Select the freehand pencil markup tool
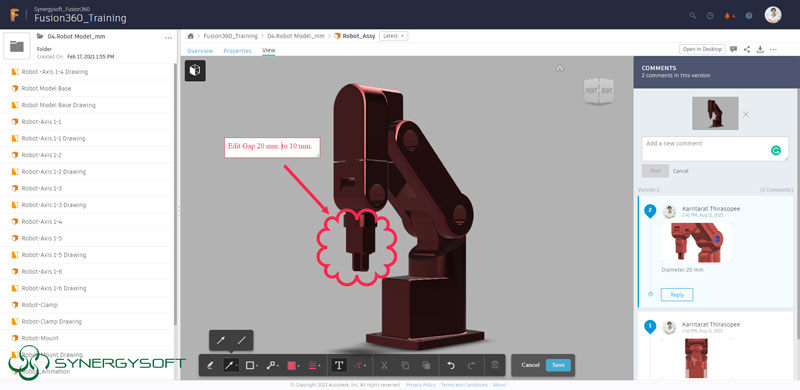This screenshot has height=390, width=800. click(x=210, y=365)
